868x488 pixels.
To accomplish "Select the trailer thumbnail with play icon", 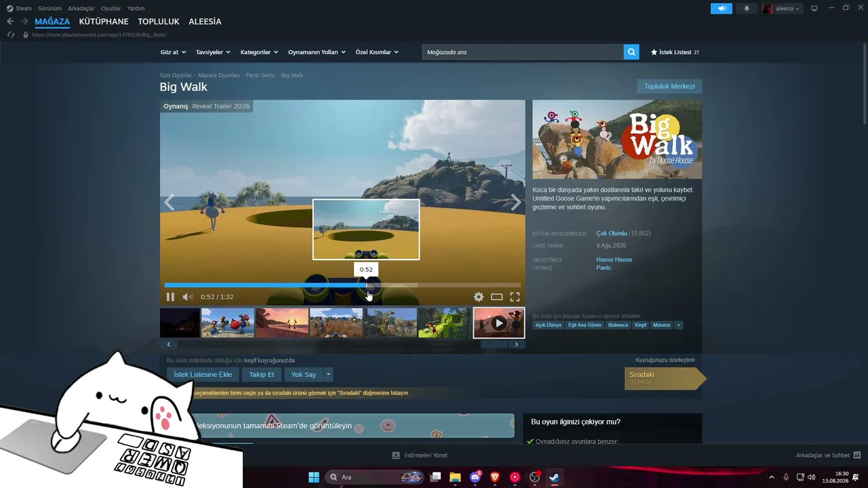I will click(499, 323).
